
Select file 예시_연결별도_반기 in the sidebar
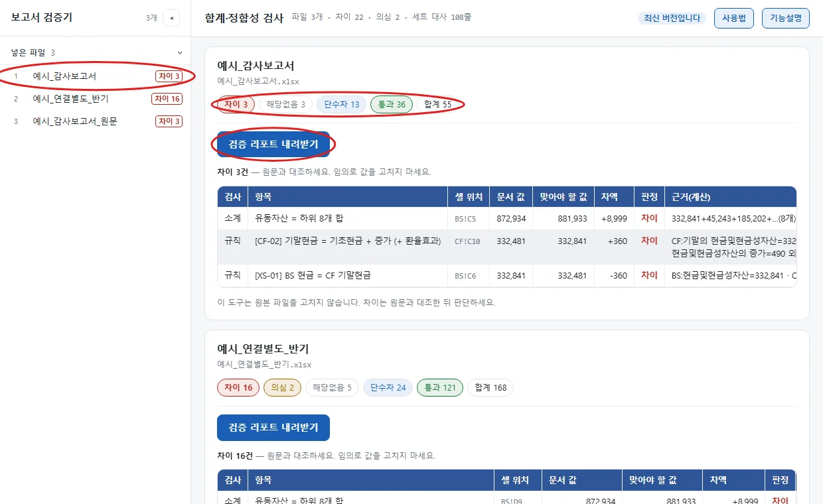coord(96,99)
